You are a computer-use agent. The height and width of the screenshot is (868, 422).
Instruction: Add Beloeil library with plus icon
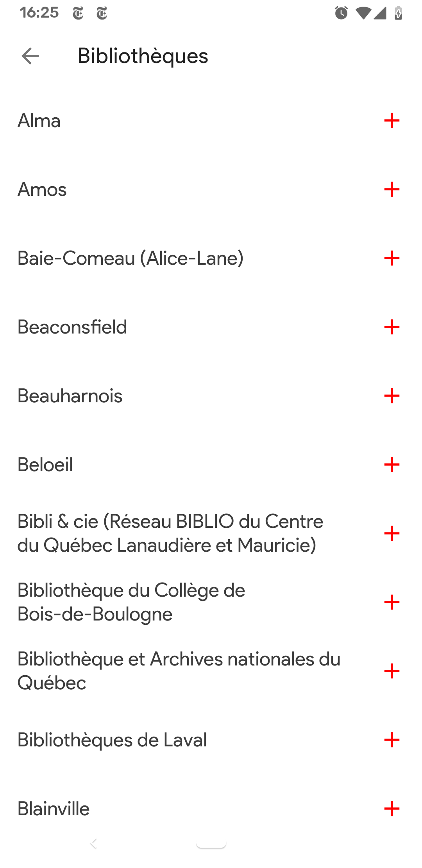point(392,464)
